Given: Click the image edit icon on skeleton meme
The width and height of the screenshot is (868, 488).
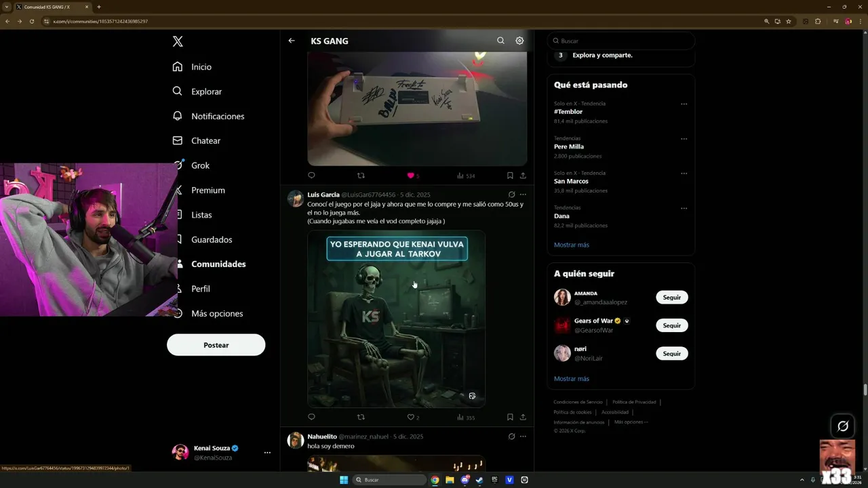Looking at the screenshot, I should 472,396.
